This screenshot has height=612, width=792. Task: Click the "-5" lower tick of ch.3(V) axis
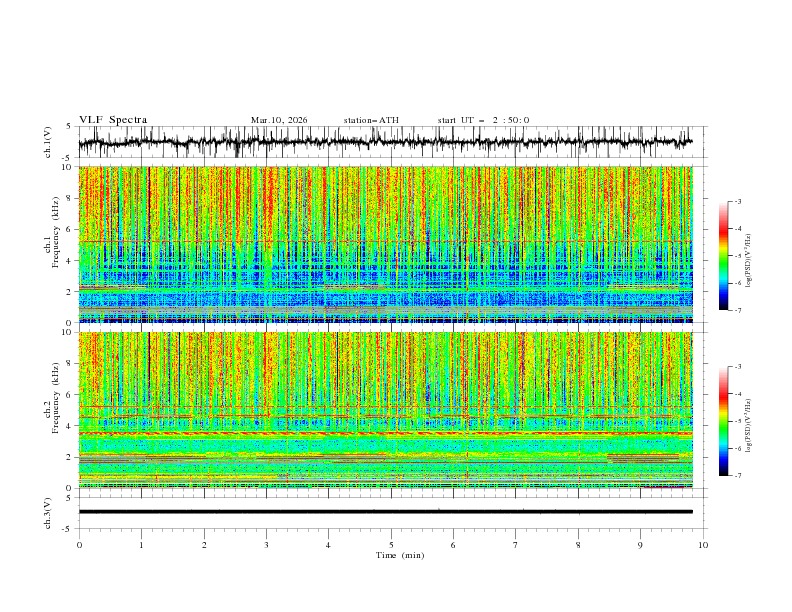[67, 529]
